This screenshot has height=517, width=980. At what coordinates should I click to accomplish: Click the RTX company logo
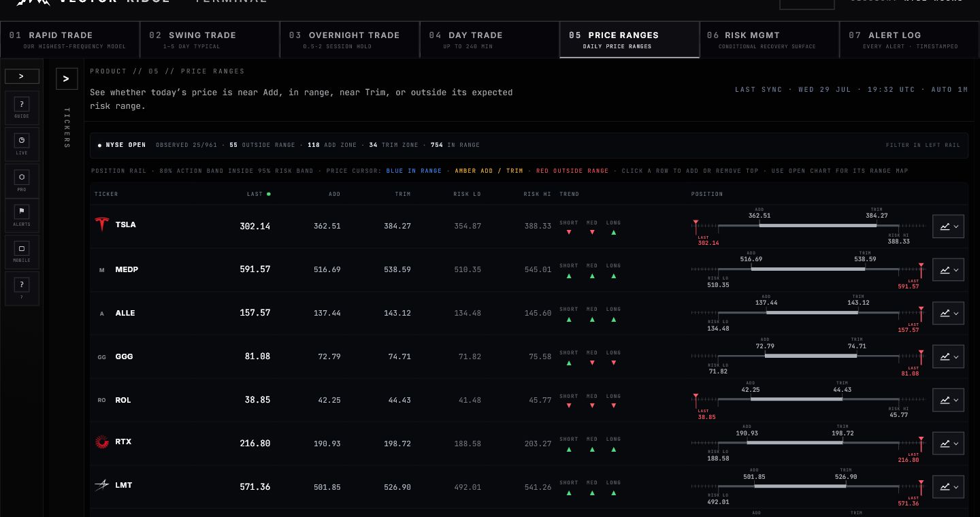tap(102, 442)
